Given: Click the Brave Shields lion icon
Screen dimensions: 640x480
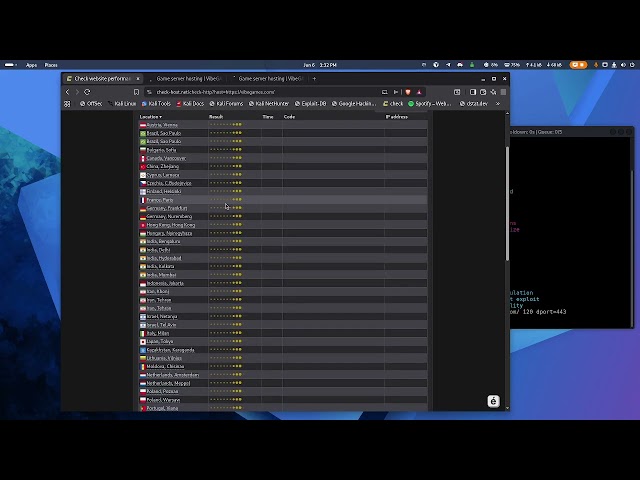Looking at the screenshot, I should (x=408, y=92).
